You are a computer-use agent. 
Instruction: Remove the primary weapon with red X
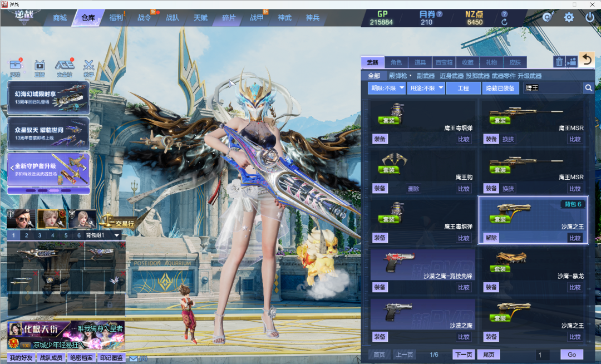[82, 245]
